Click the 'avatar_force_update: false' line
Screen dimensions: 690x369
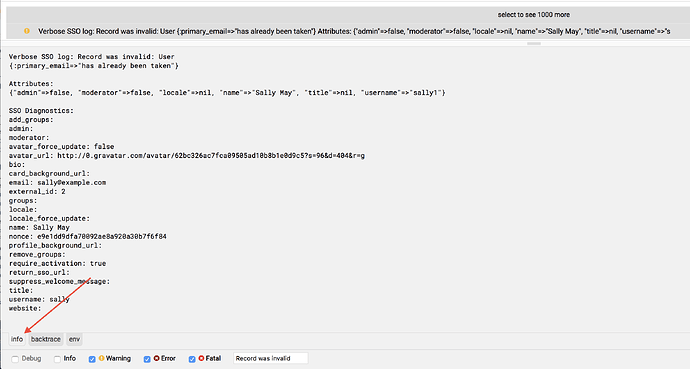61,146
